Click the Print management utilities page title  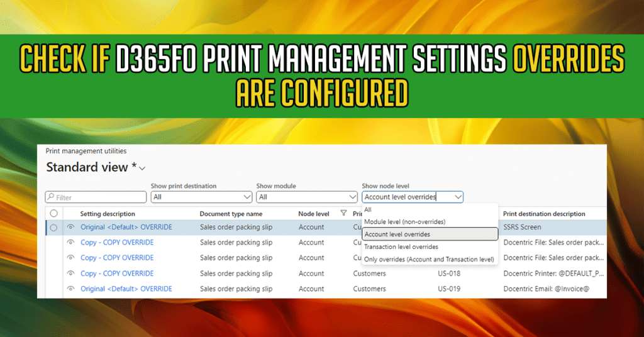point(86,151)
